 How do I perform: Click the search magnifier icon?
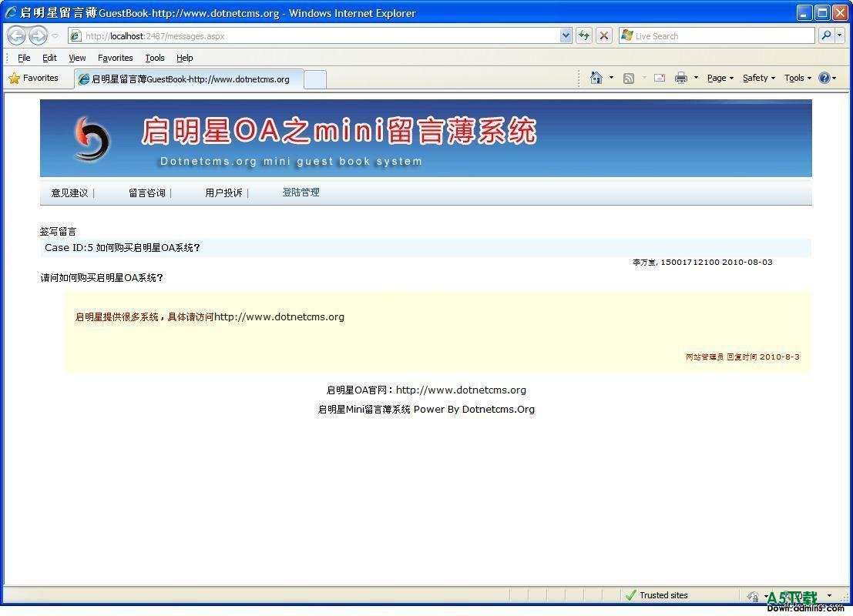(826, 36)
